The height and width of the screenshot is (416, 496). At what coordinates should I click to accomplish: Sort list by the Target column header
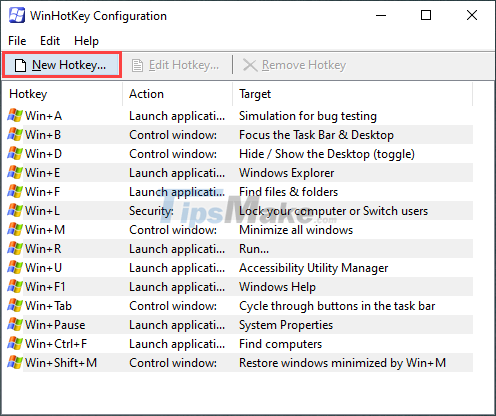[x=352, y=94]
